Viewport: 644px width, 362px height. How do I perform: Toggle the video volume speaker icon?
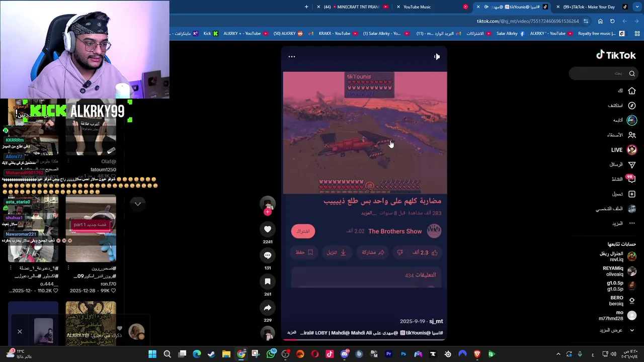[437, 57]
